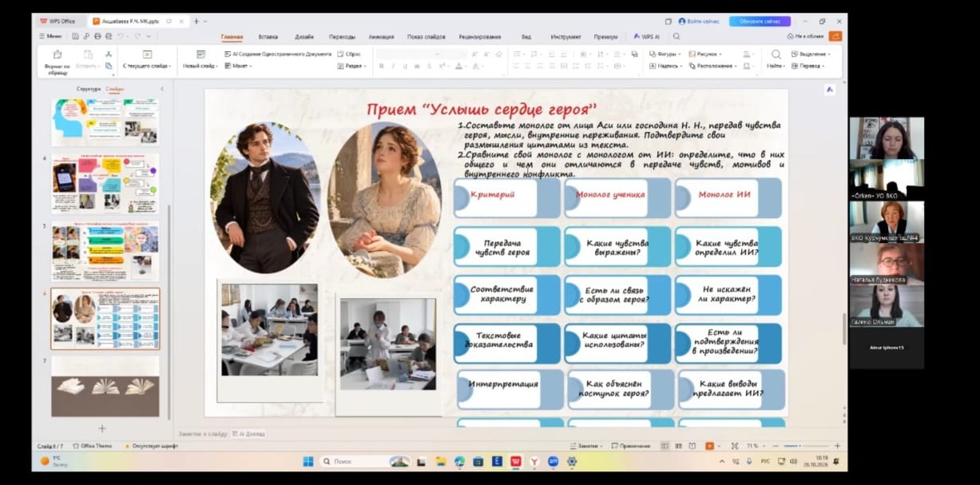Screen dimensions: 980x485
Task: Open the Picture (Рисунок) dropdown
Action: [706, 54]
